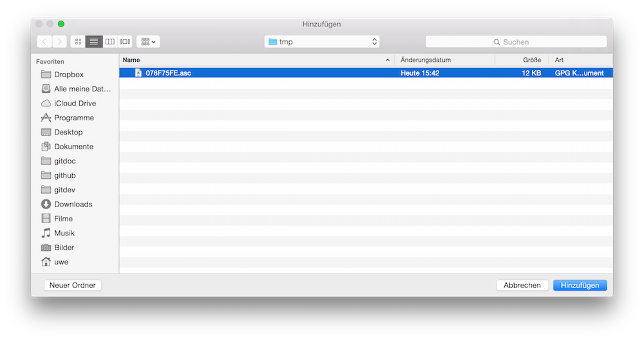Click the Heute 15:42 date cell

[x=420, y=73]
